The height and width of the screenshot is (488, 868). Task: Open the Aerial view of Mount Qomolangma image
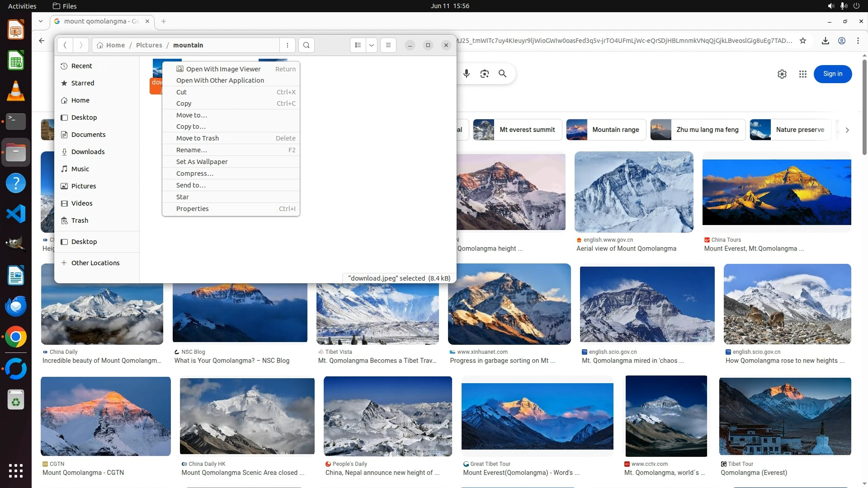(x=634, y=192)
